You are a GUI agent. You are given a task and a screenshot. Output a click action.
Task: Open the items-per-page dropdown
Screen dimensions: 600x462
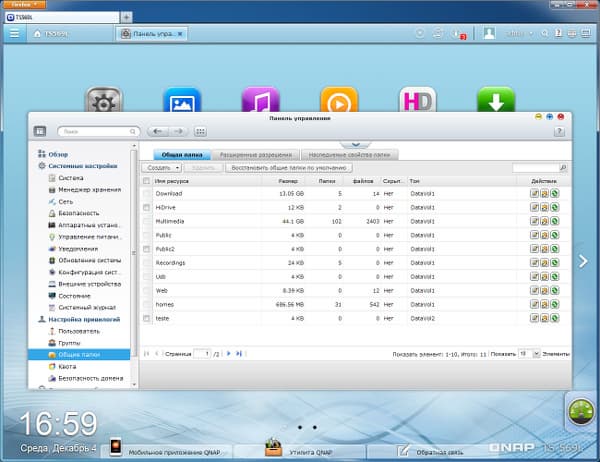coord(528,353)
